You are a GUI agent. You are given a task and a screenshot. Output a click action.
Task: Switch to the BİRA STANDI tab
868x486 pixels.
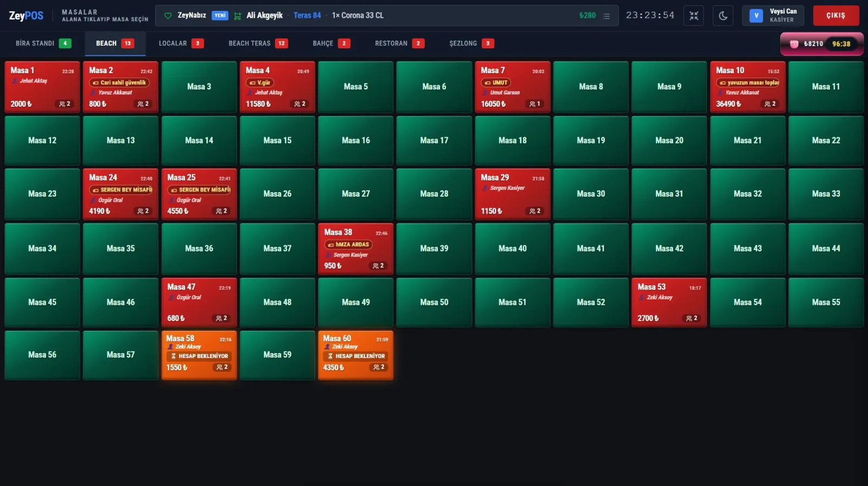pos(43,43)
